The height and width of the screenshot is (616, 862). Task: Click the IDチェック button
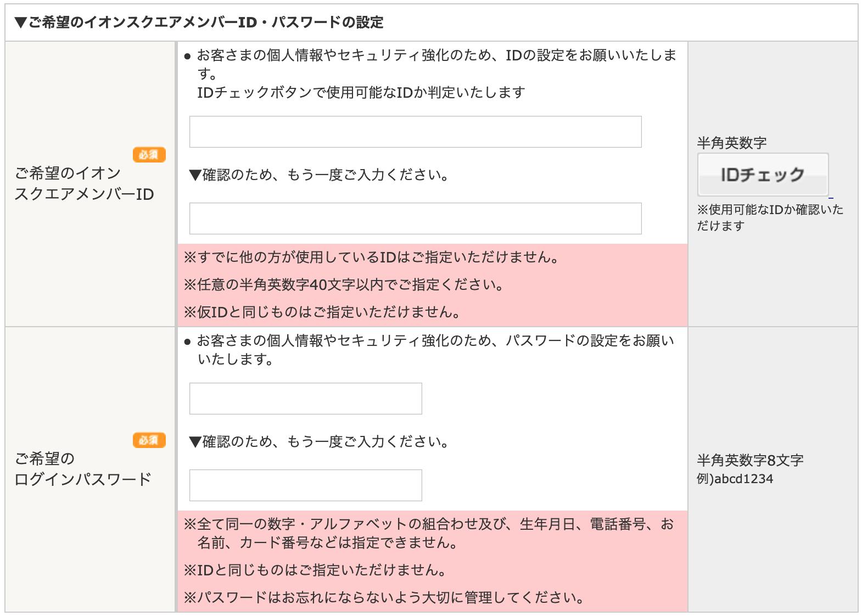point(763,175)
